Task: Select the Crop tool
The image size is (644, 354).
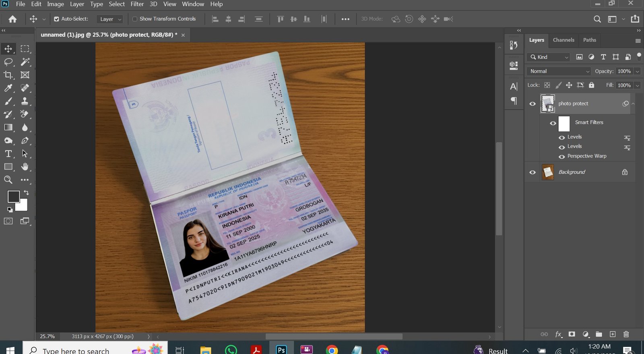Action: click(x=8, y=75)
